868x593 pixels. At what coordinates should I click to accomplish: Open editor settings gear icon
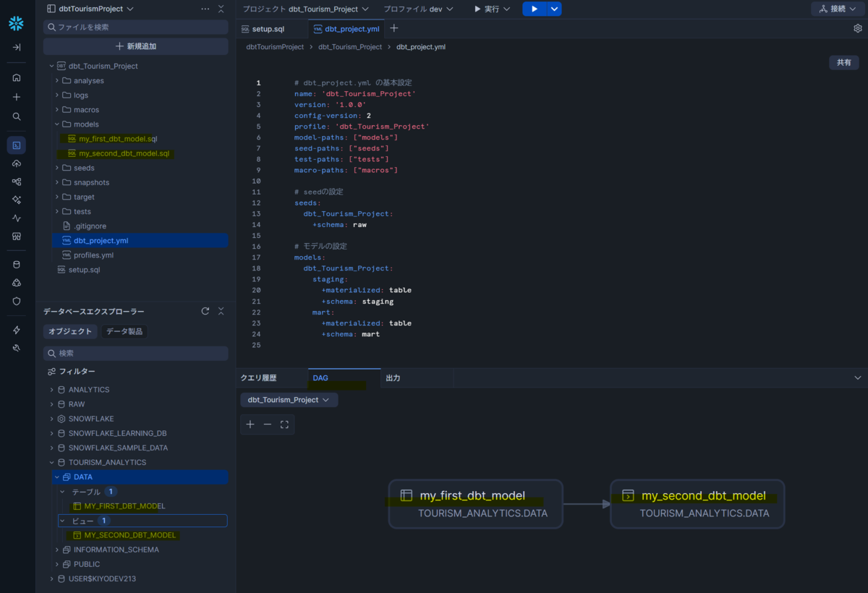[858, 29]
